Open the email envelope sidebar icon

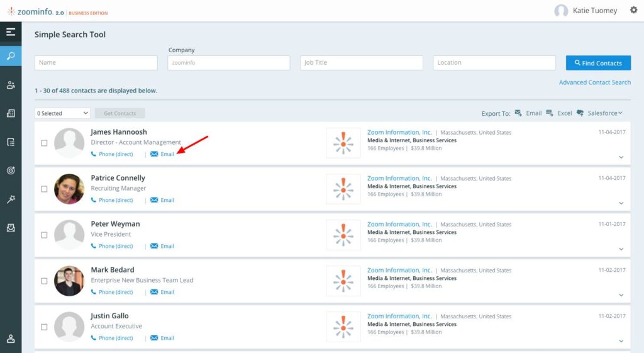11,228
